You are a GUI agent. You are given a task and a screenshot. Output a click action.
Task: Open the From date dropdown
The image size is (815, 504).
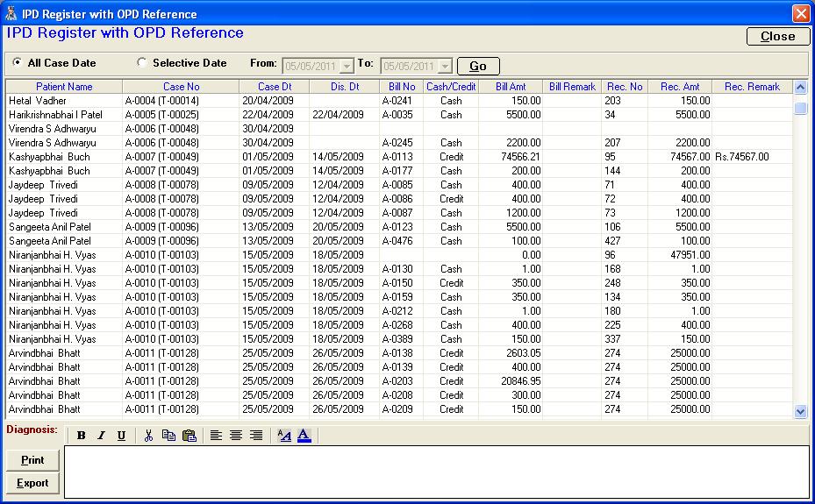point(347,67)
